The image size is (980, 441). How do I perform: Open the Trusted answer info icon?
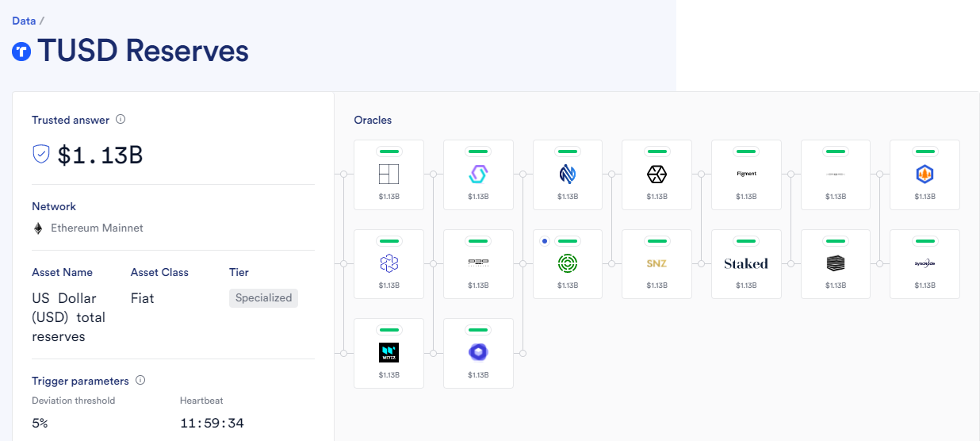[121, 120]
